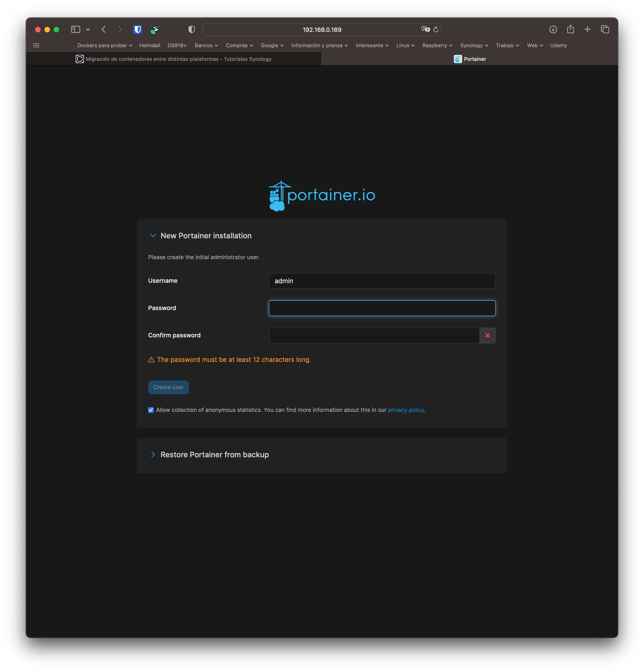This screenshot has height=672, width=644.
Task: Open the Heimdall bookmark
Action: [x=149, y=45]
